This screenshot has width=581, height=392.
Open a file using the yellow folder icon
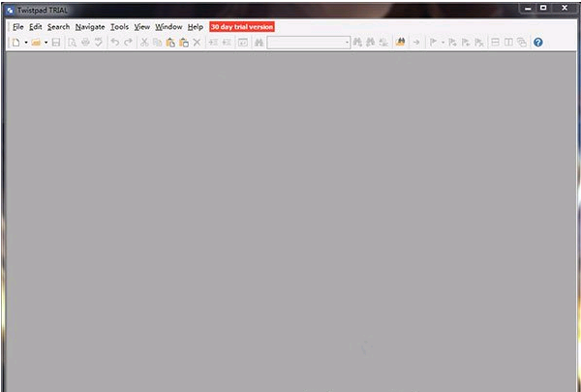36,43
